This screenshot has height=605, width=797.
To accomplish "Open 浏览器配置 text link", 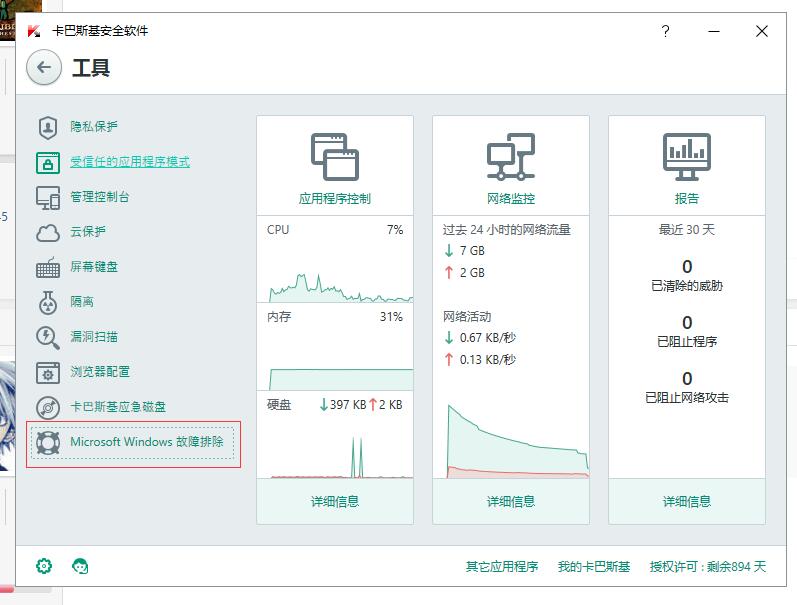I will pyautogui.click(x=100, y=372).
